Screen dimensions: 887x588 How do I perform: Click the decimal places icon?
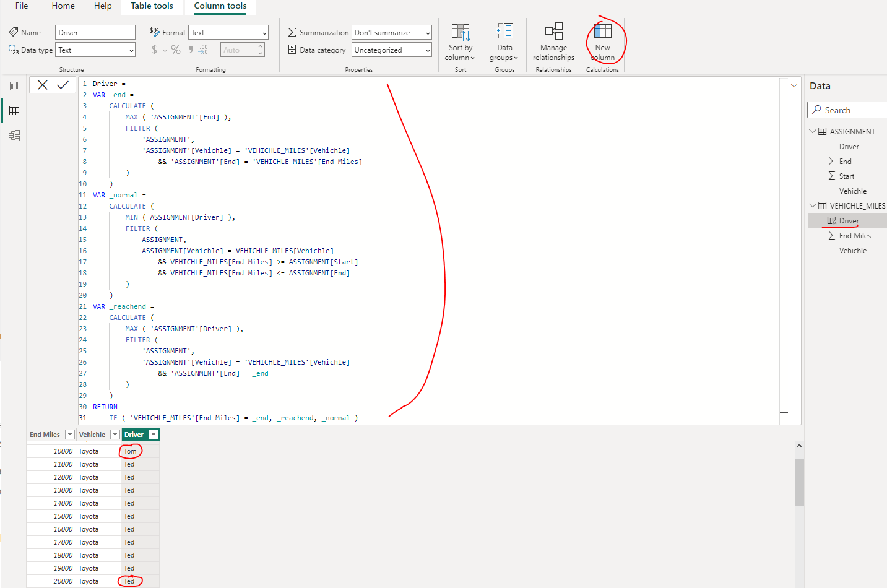pos(204,50)
